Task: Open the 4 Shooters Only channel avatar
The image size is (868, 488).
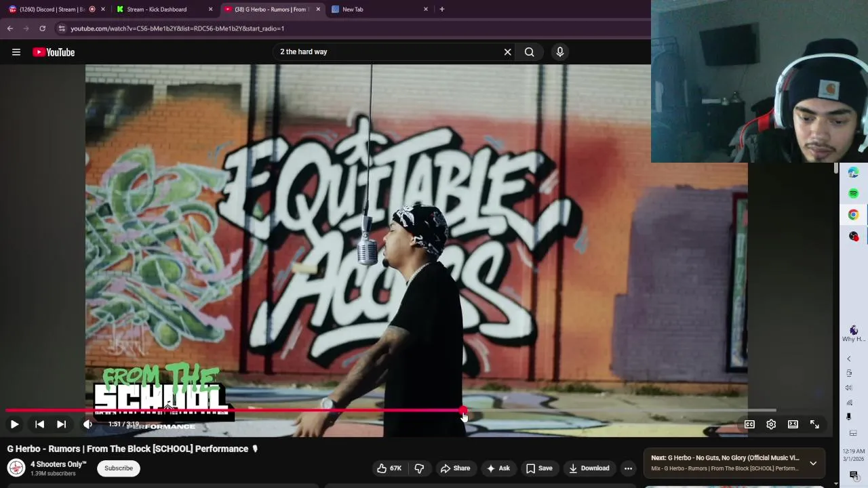Action: coord(16,468)
